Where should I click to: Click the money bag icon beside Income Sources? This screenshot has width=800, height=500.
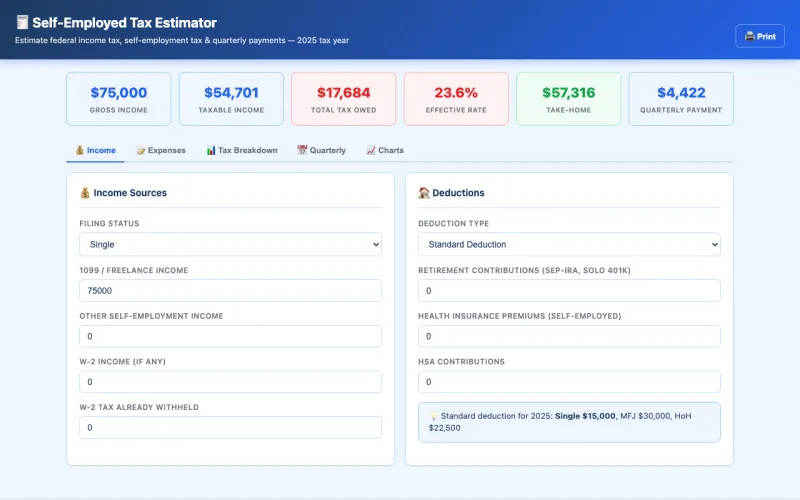[x=85, y=193]
